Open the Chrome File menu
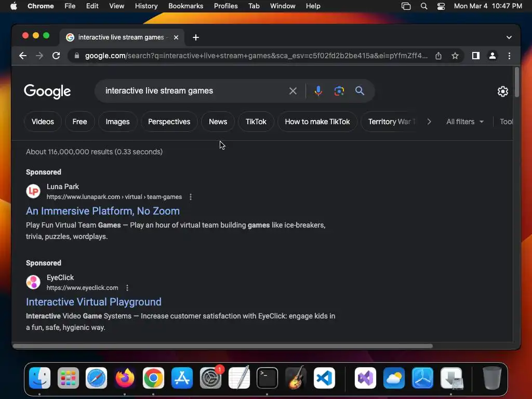The image size is (532, 399). point(70,6)
